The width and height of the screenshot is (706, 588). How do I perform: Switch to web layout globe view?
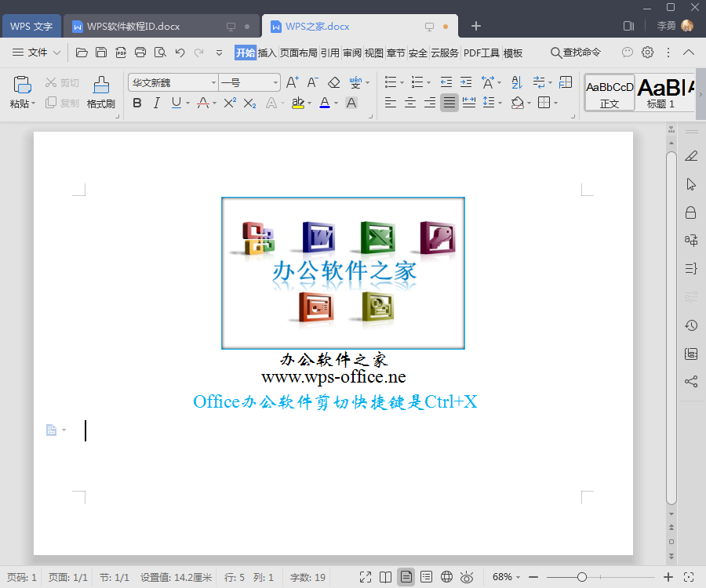coord(446,577)
